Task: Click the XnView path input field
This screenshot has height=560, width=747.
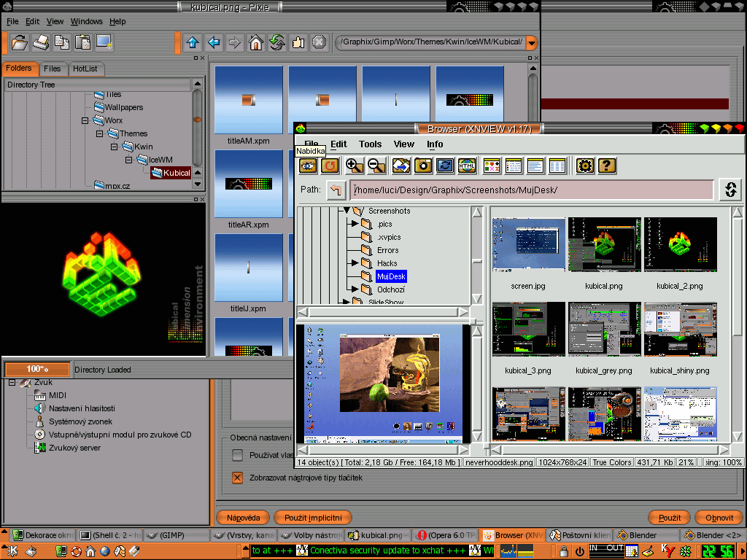Action: pos(532,190)
